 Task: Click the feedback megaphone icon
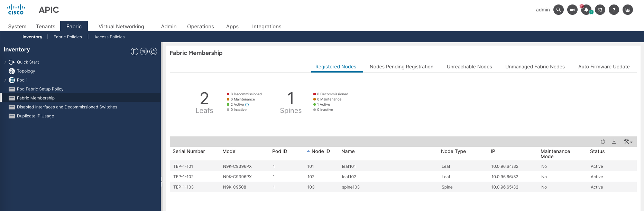click(572, 10)
